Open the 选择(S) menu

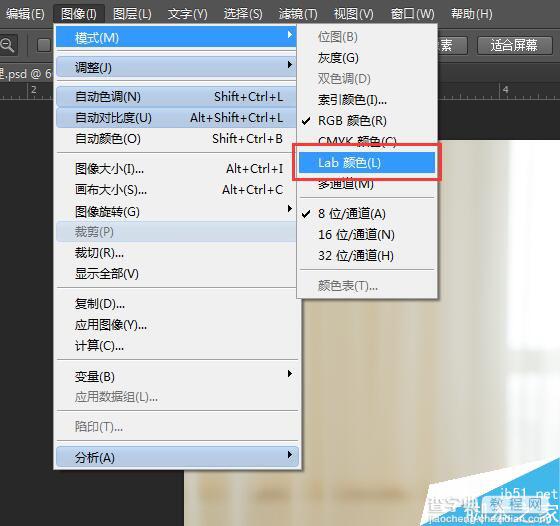tap(243, 14)
